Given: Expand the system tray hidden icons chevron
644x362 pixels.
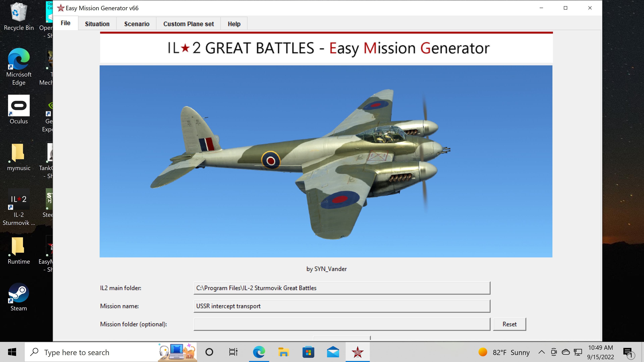Looking at the screenshot, I should pos(542,352).
